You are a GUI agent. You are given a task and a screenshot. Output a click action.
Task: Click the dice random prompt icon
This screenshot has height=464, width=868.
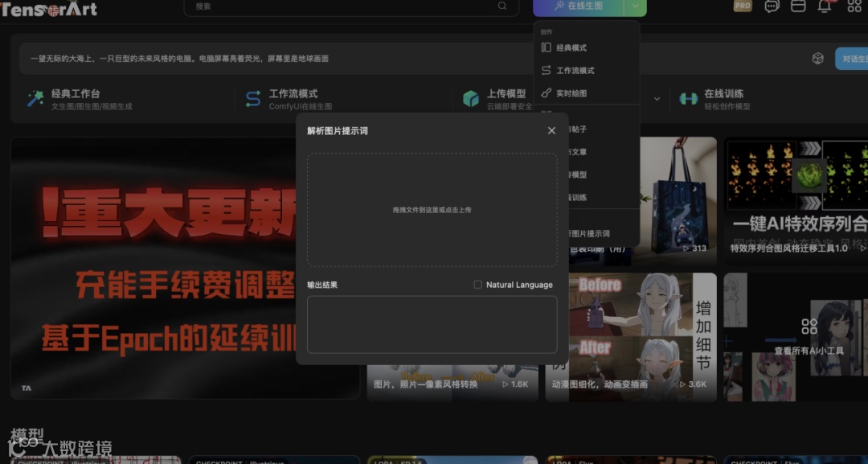(x=817, y=59)
